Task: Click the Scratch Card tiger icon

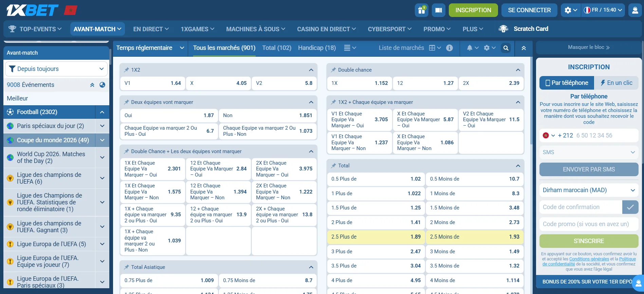Action: pos(503,29)
